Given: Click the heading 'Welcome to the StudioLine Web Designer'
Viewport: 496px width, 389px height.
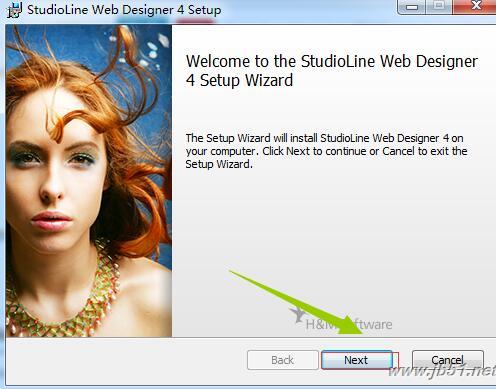Looking at the screenshot, I should (x=332, y=71).
